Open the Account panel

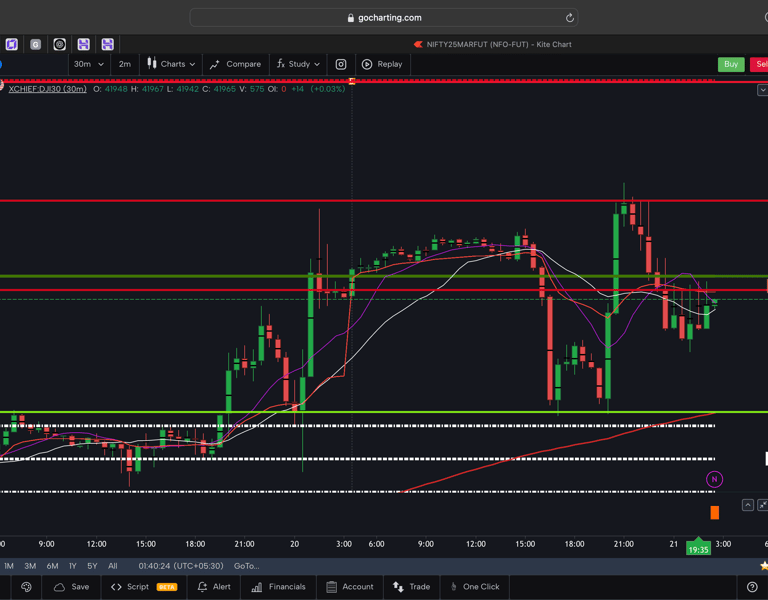(350, 587)
